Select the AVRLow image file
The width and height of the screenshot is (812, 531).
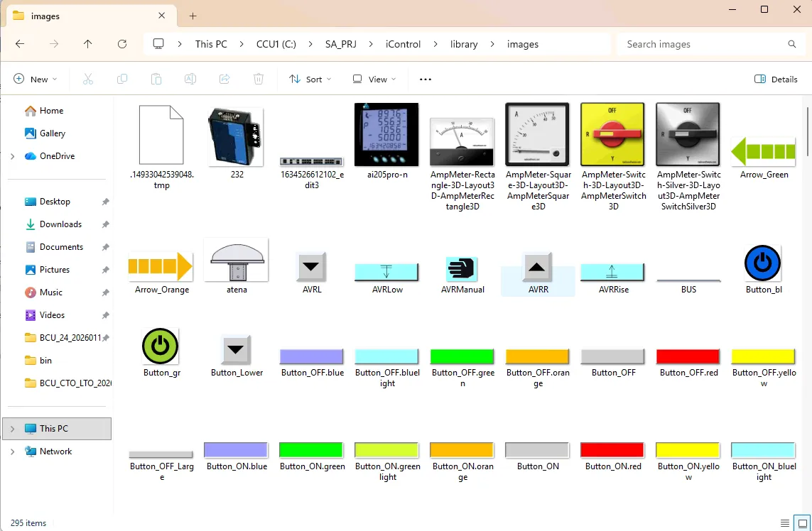click(x=387, y=279)
